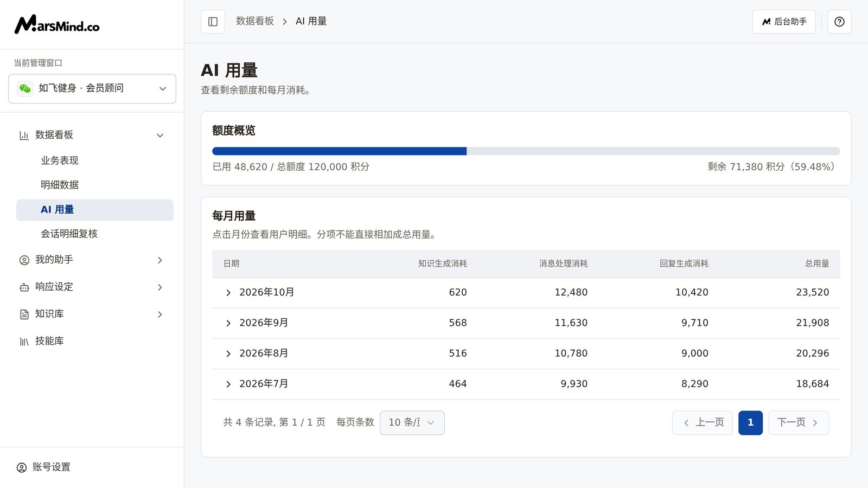Click the robot icon beside 响应设定
Image resolution: width=868 pixels, height=488 pixels.
tap(24, 287)
